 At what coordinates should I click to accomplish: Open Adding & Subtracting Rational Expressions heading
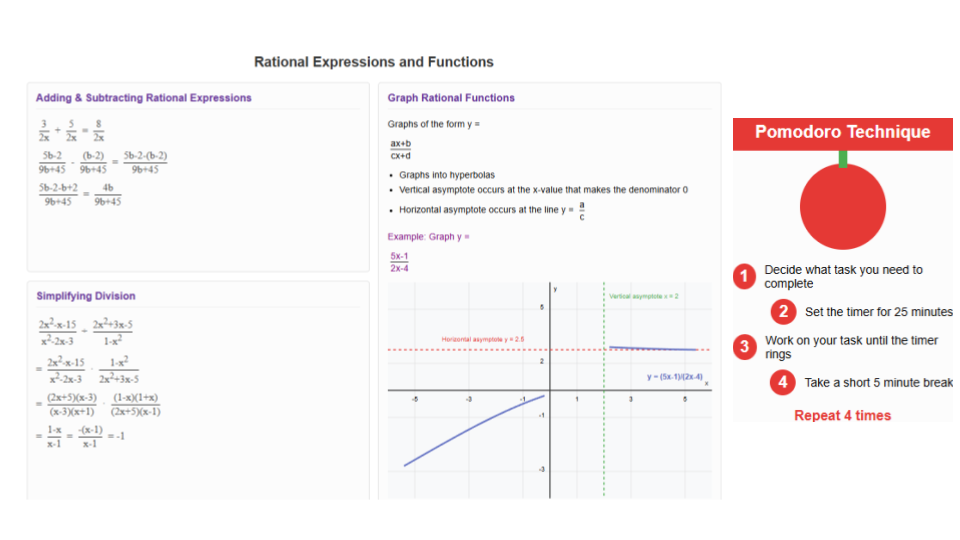[x=143, y=98]
